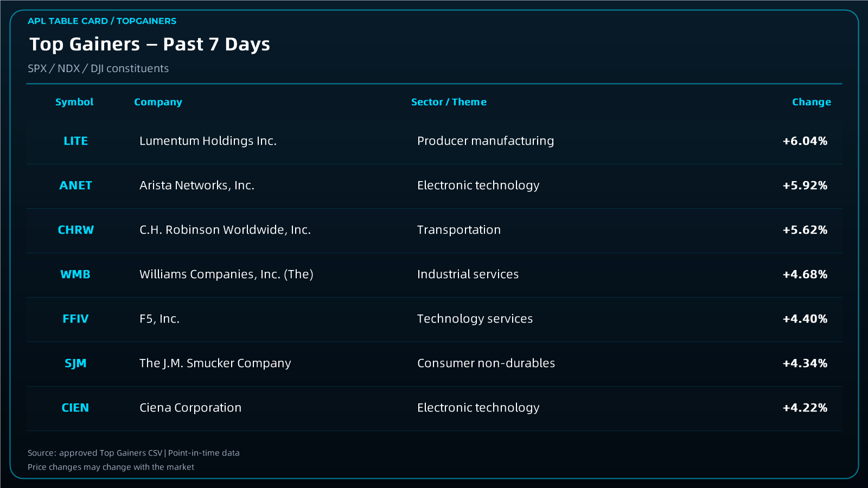Click the +4.40% change value
868x488 pixels.
(x=805, y=319)
